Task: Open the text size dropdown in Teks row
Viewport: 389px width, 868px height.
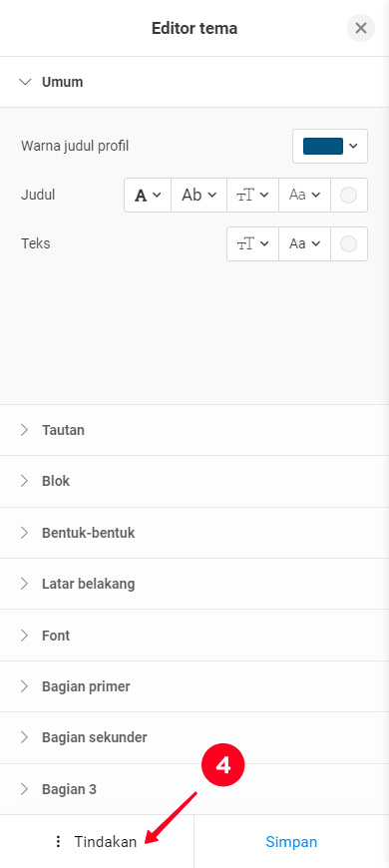Action: click(x=253, y=243)
